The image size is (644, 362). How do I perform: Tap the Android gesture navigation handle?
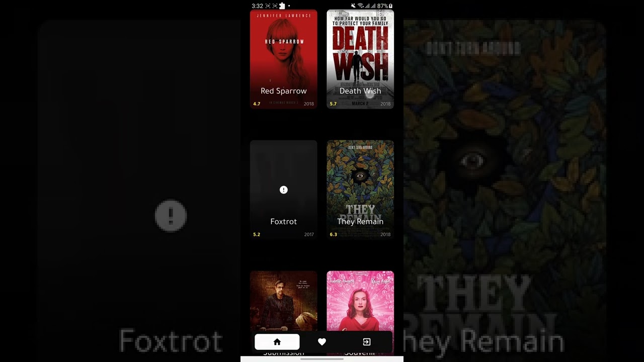[x=322, y=359]
